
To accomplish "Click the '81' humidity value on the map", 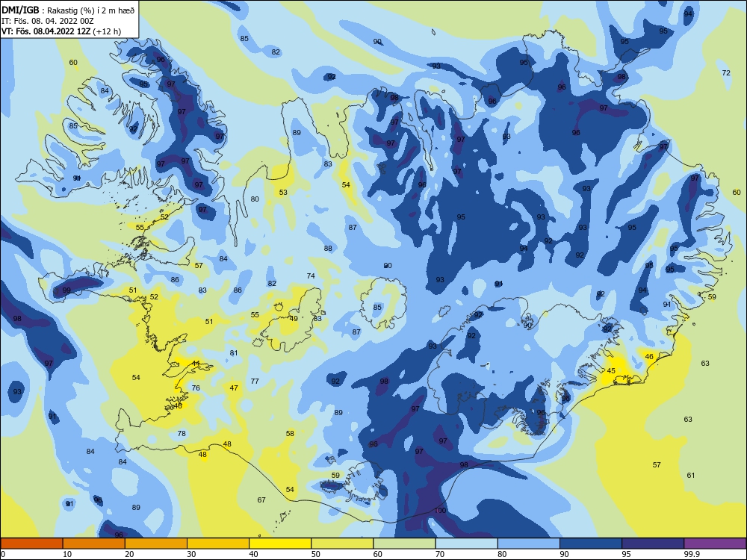I will pyautogui.click(x=233, y=353).
